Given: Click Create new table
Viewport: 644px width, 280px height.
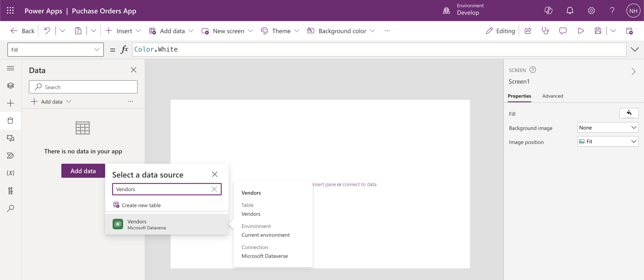Looking at the screenshot, I should [x=137, y=205].
